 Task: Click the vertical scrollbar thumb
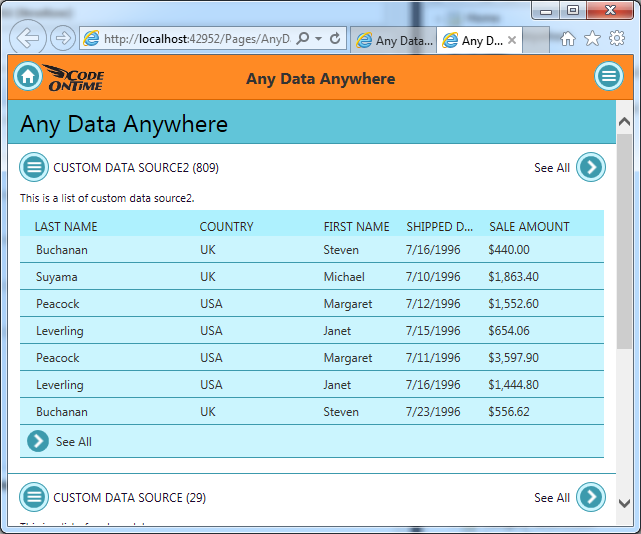pyautogui.click(x=624, y=241)
